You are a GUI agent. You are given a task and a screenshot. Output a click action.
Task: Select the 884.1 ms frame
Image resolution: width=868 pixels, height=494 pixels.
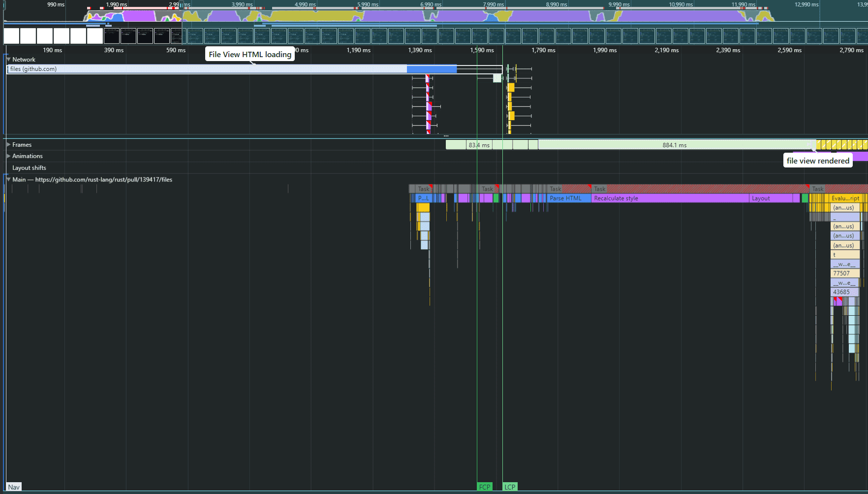point(674,145)
